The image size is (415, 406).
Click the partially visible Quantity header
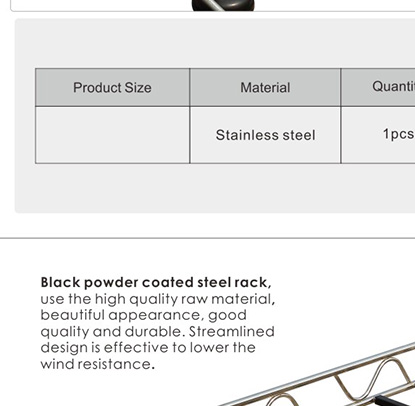[x=378, y=87]
